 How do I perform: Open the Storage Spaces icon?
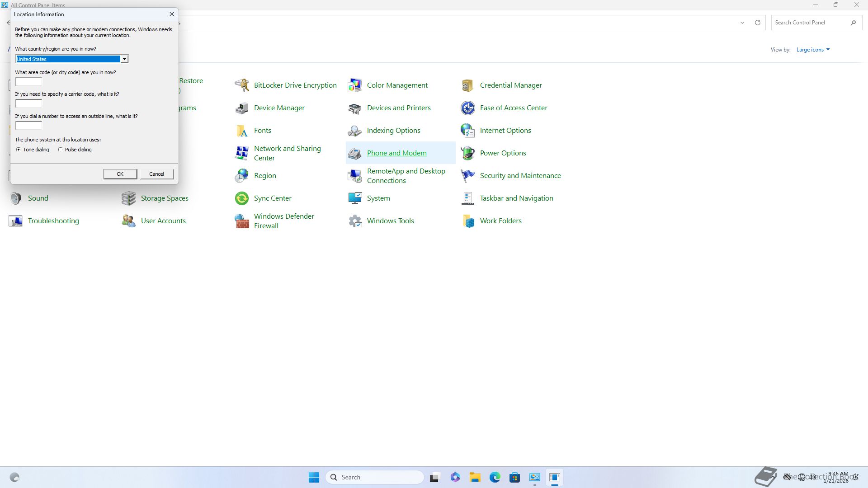129,198
